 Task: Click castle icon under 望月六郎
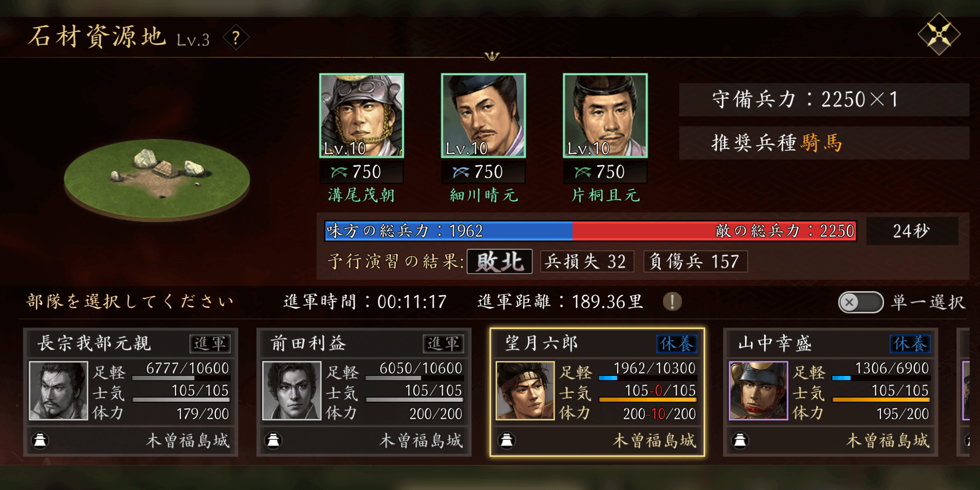pos(507,440)
